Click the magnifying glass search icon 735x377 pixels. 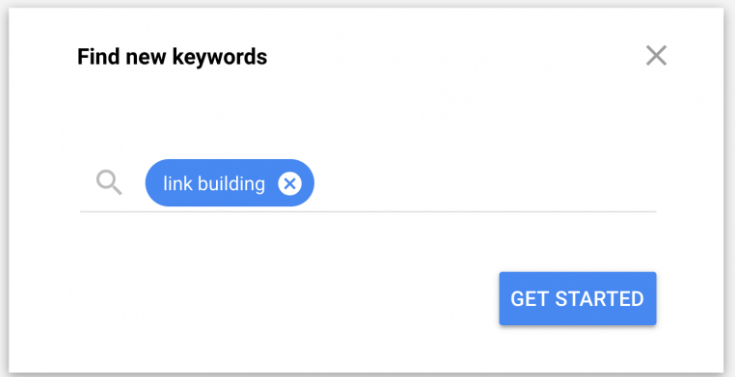tap(109, 183)
